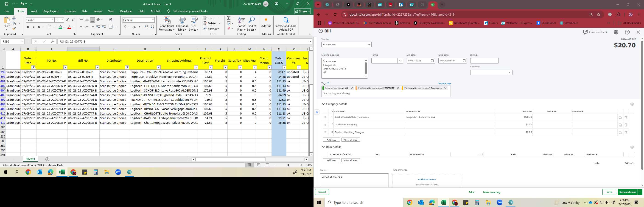Select Normal view in Excel status bar
644x207 pixels.
249,165
